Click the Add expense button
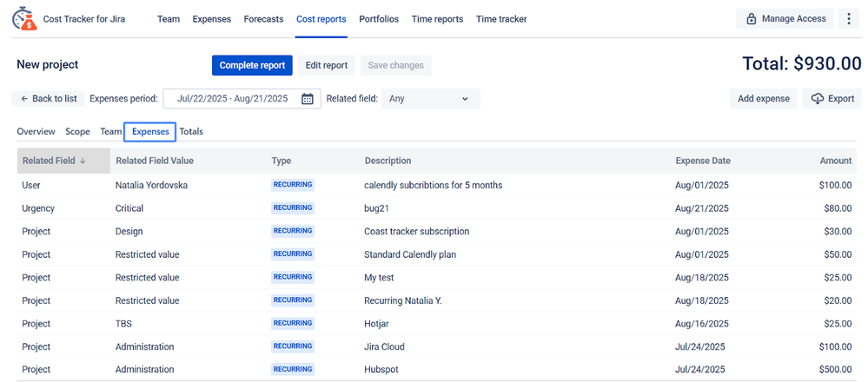The width and height of the screenshot is (868, 382). click(763, 99)
